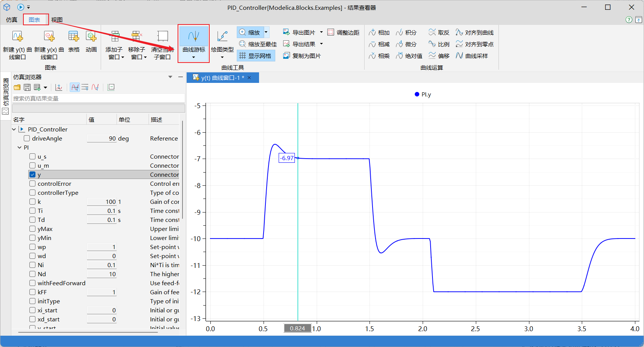Image resolution: width=644 pixels, height=347 pixels.
Task: Apply 相减 curve subtraction
Action: [x=379, y=44]
